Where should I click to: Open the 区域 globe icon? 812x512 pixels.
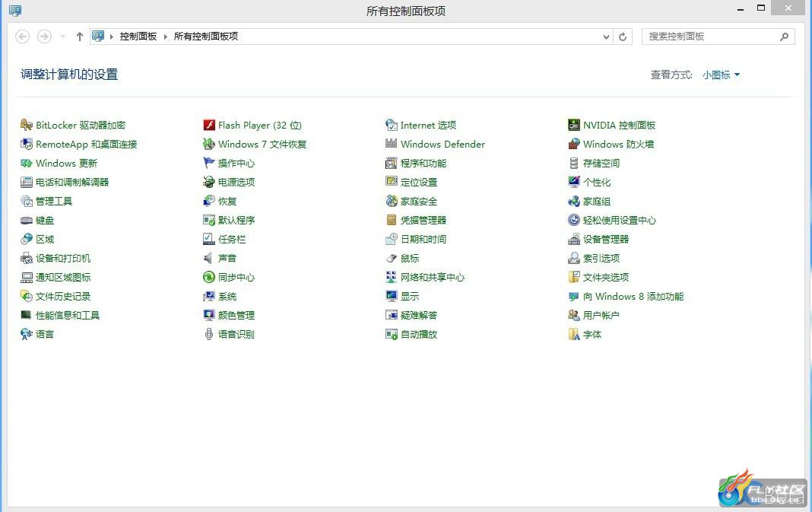pos(27,239)
